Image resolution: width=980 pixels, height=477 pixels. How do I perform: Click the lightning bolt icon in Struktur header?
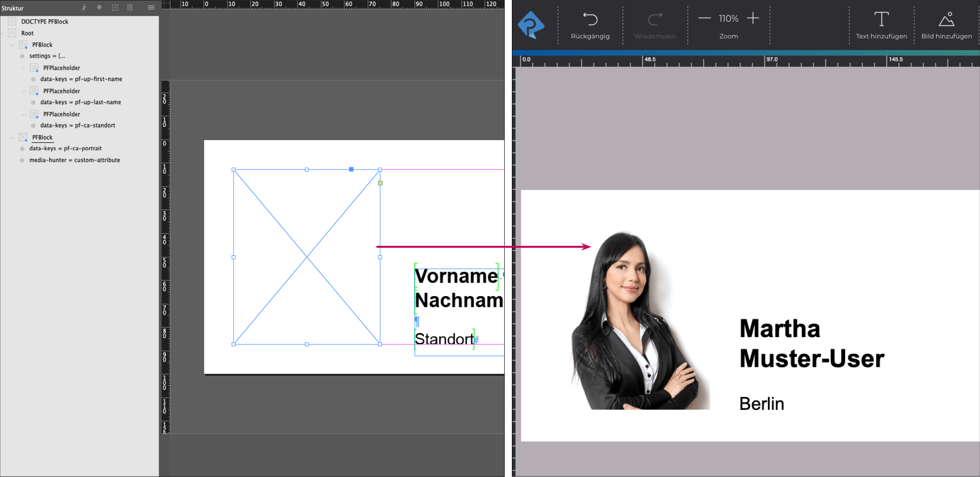(84, 7)
